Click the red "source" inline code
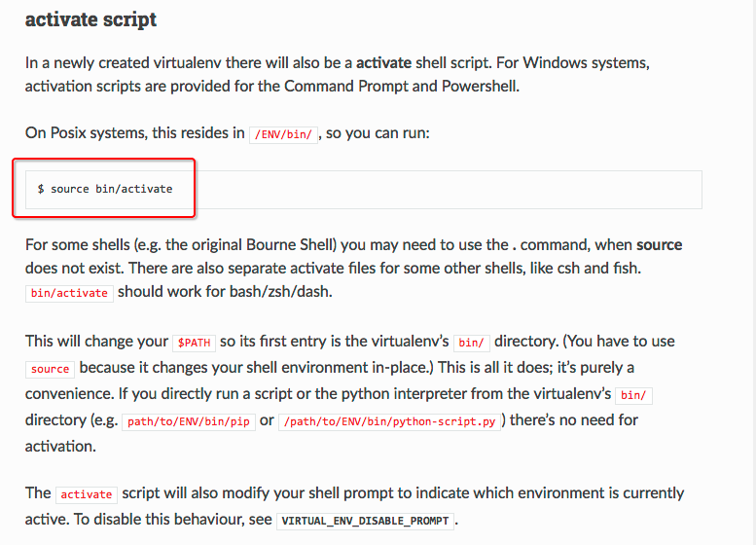The width and height of the screenshot is (756, 545). [x=51, y=370]
